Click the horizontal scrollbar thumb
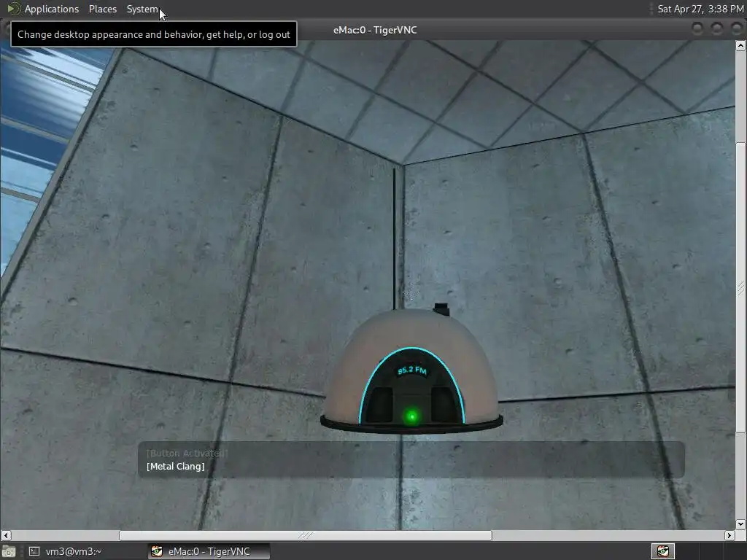This screenshot has width=747, height=560. (x=306, y=535)
